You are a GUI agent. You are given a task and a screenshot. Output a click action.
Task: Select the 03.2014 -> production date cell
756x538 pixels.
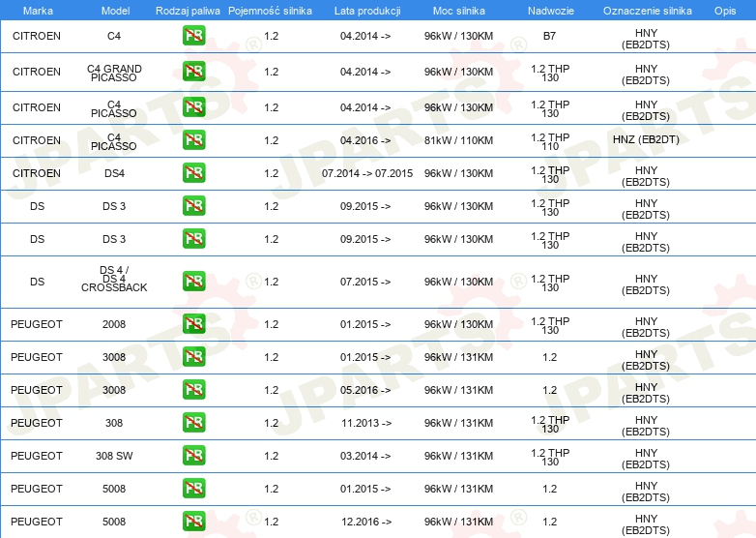click(x=365, y=456)
